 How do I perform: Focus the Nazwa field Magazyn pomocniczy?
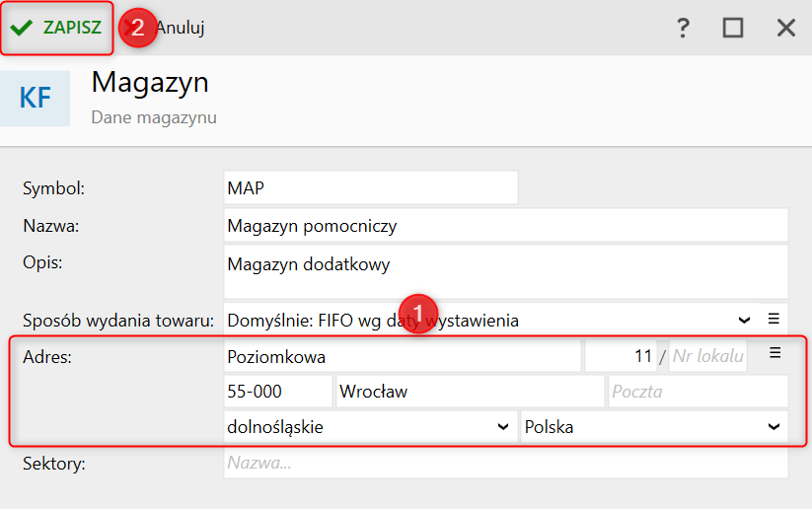(x=505, y=226)
